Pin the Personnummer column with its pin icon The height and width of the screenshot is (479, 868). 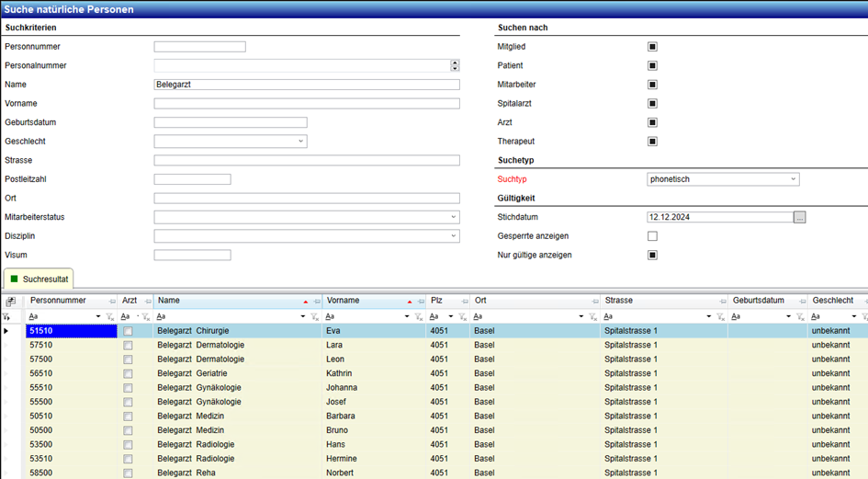tap(112, 302)
